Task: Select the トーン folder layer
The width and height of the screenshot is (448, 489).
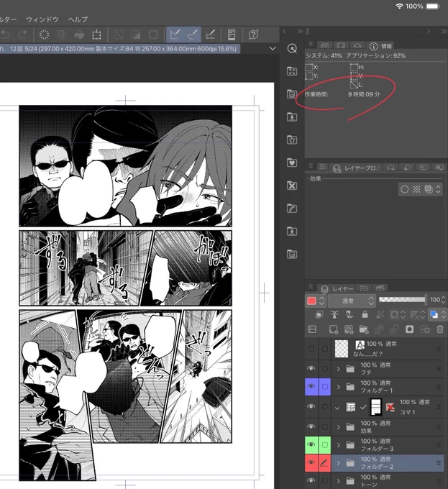Action: (388, 480)
